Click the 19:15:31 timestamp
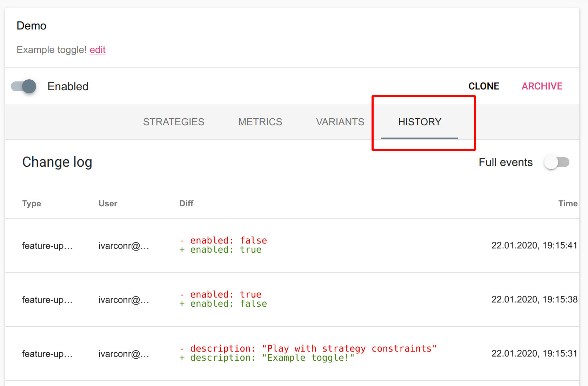Image resolution: width=588 pixels, height=386 pixels. tap(534, 353)
